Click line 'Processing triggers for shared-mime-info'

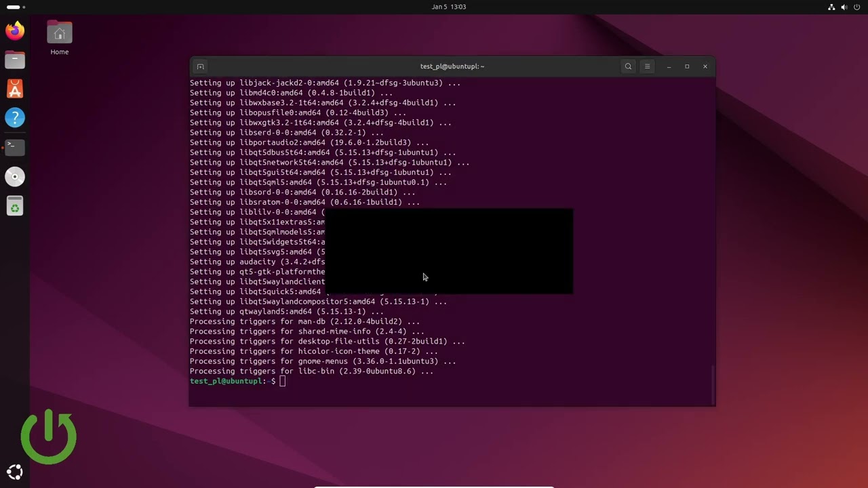point(307,331)
